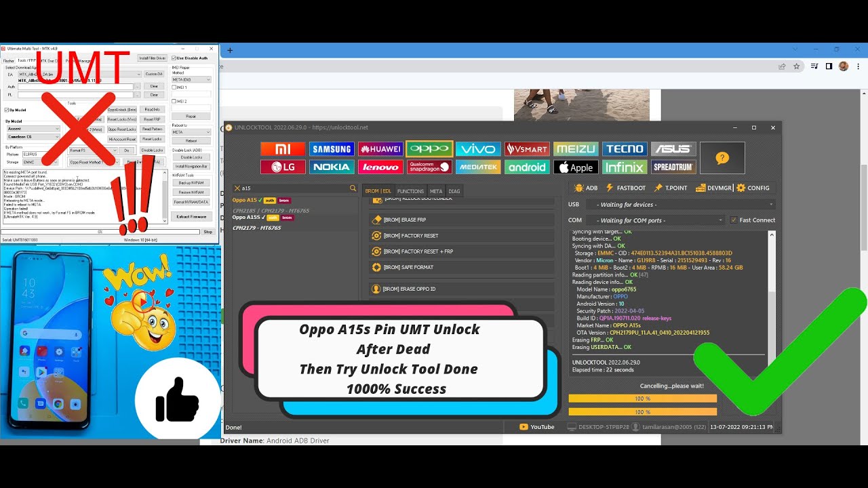Screen dimensions: 868x488
Task: Select the Apple brand logo
Action: (x=576, y=167)
